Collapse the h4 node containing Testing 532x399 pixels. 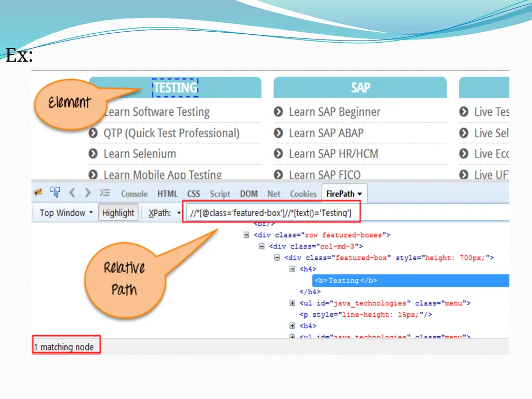[x=292, y=269]
